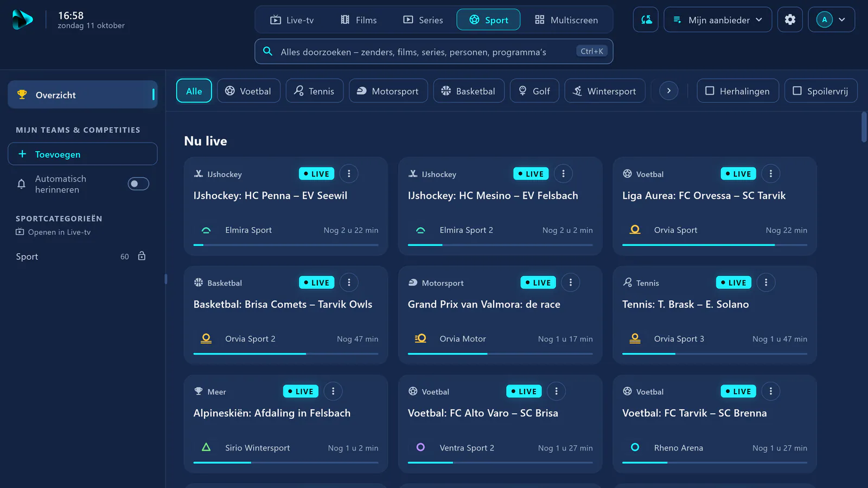Check the Herhalingen checkbox
868x488 pixels.
coord(710,91)
